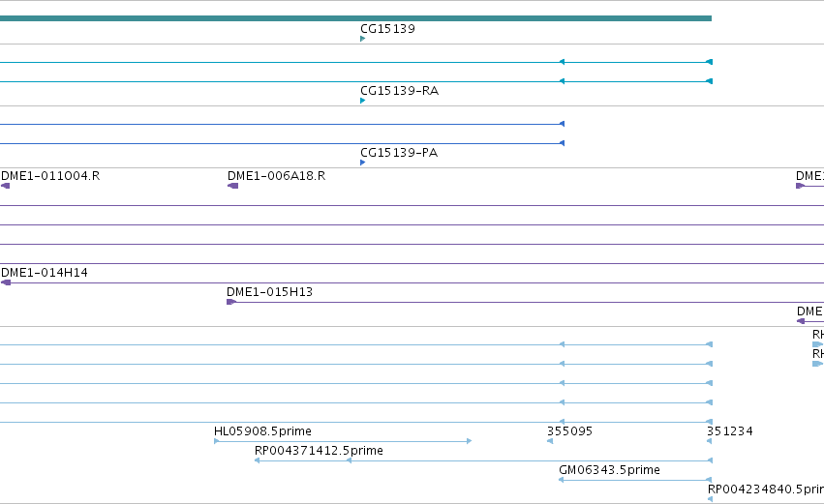This screenshot has width=824, height=504.
Task: Open the RP004234840.5prime label
Action: click(766, 489)
